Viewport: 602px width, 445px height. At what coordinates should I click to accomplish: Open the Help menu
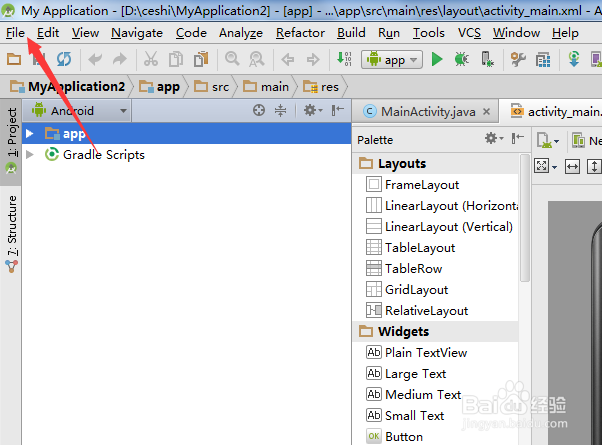(x=565, y=33)
